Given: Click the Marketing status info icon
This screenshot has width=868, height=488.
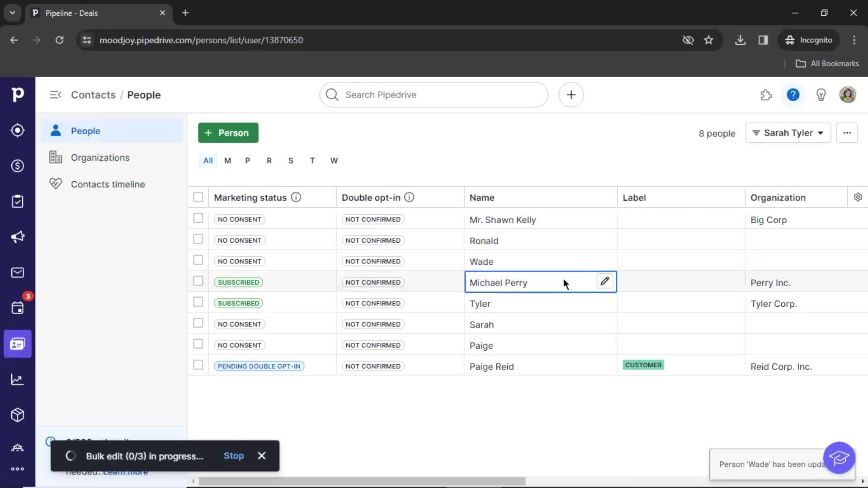Looking at the screenshot, I should pos(296,197).
